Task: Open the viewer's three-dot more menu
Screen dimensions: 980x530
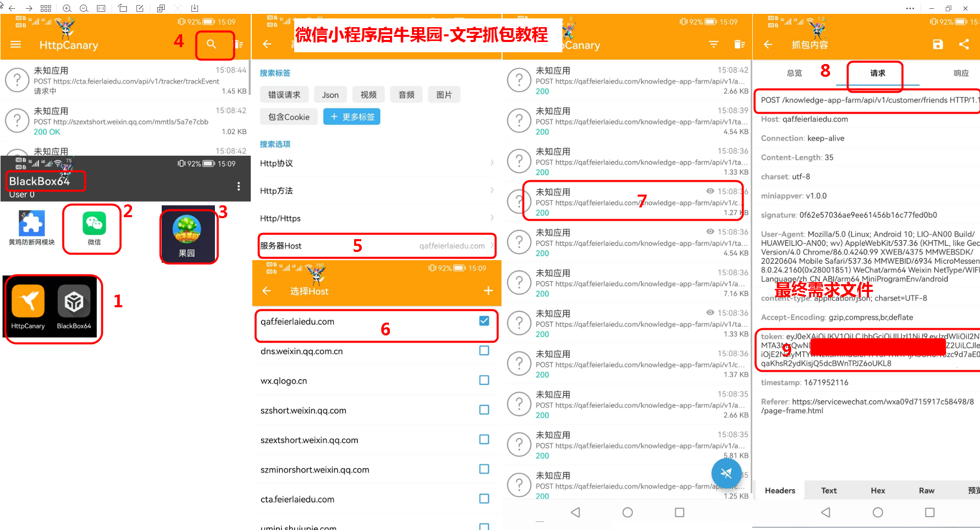Action: point(910,8)
